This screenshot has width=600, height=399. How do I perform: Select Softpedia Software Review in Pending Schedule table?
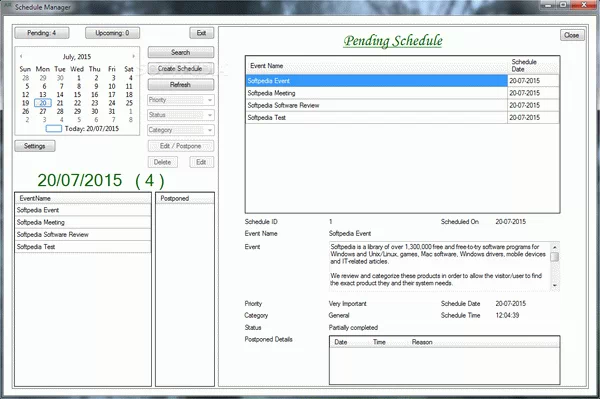[x=377, y=105]
